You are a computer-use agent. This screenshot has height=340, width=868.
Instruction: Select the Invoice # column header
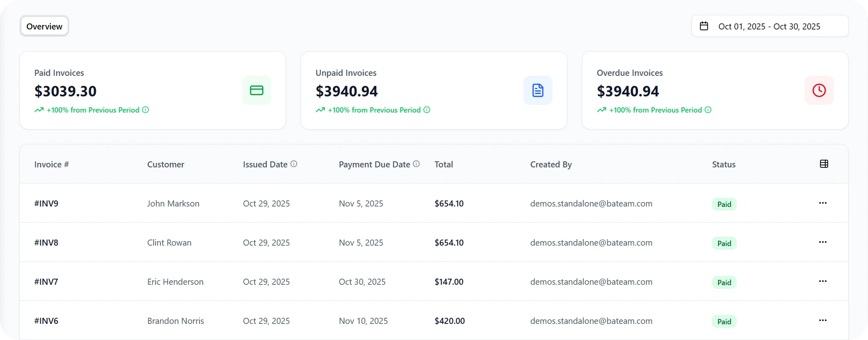(x=52, y=165)
